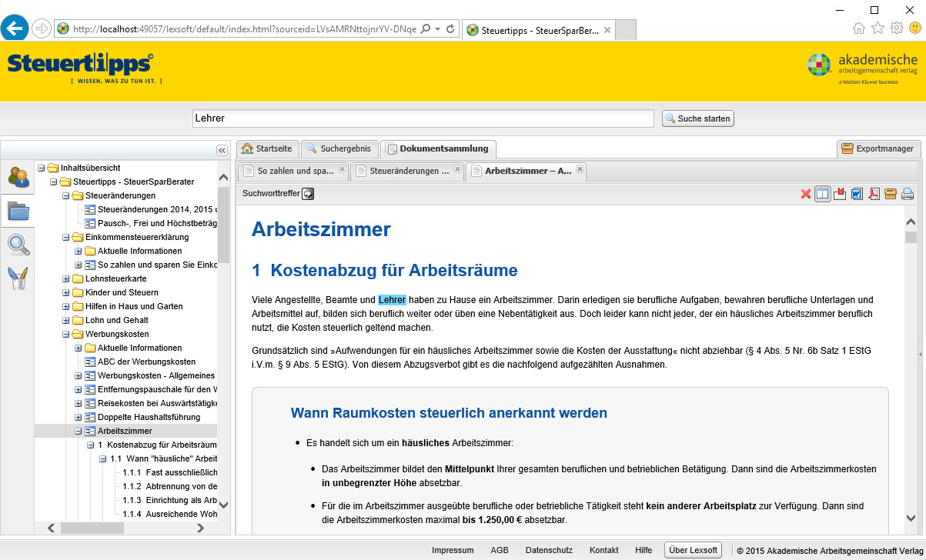
Task: Select the Dokumentsammlung tab
Action: [x=439, y=148]
